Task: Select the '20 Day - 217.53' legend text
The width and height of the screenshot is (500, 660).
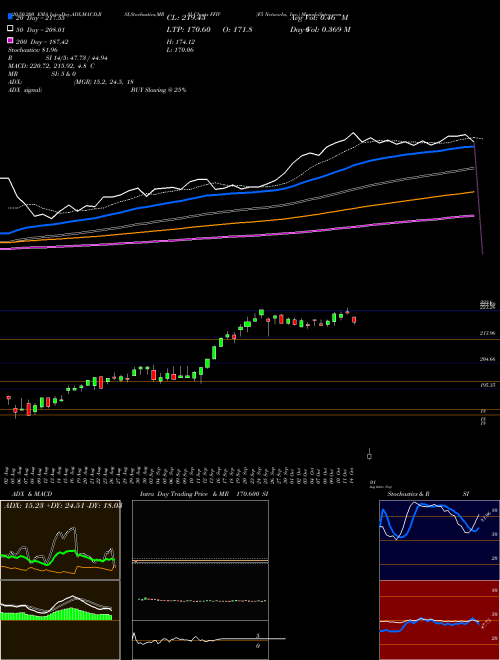Action: coord(40,18)
